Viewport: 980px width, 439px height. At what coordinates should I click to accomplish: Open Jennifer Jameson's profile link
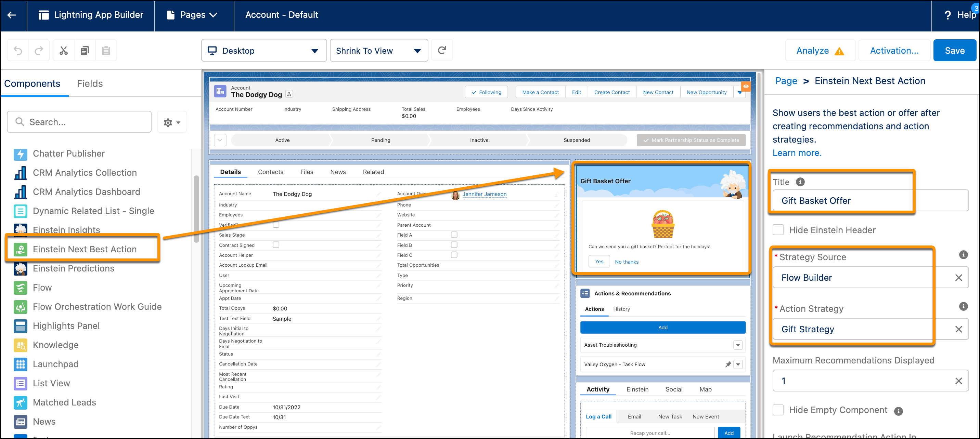(x=484, y=194)
